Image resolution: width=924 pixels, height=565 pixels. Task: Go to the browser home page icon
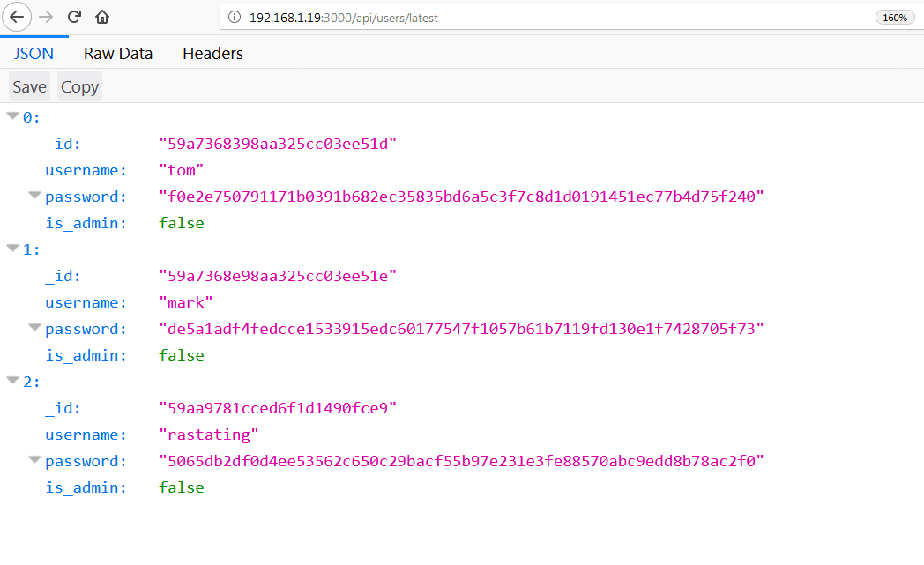click(102, 17)
